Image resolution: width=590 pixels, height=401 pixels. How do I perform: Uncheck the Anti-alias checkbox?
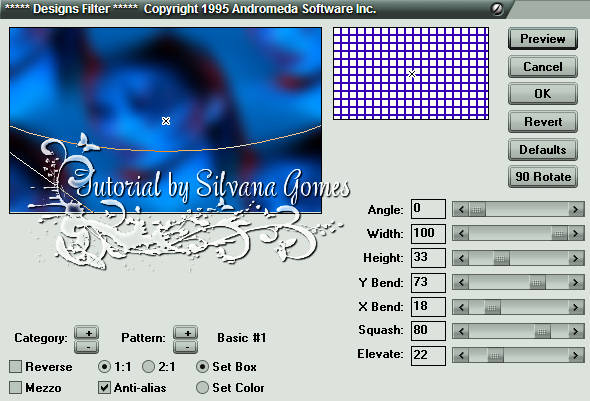(104, 387)
